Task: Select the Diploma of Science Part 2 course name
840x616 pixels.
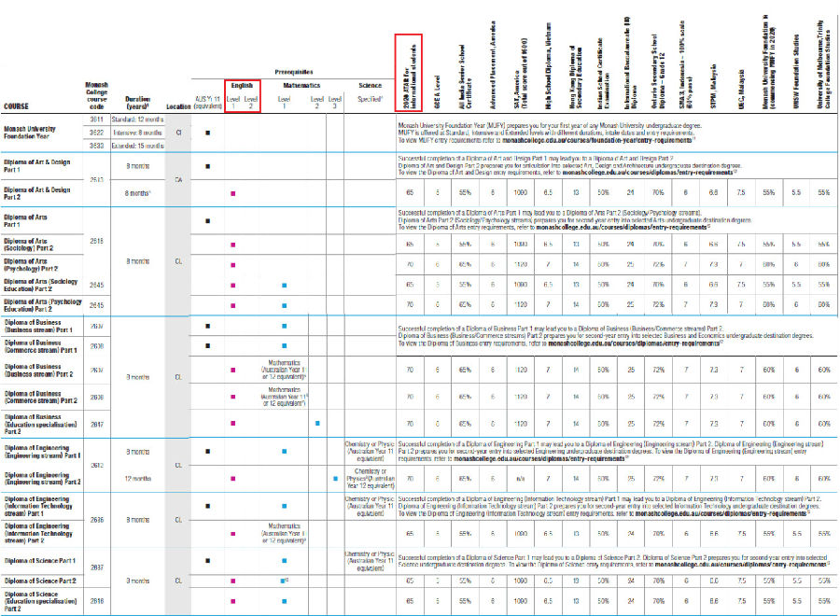Action: [40, 581]
